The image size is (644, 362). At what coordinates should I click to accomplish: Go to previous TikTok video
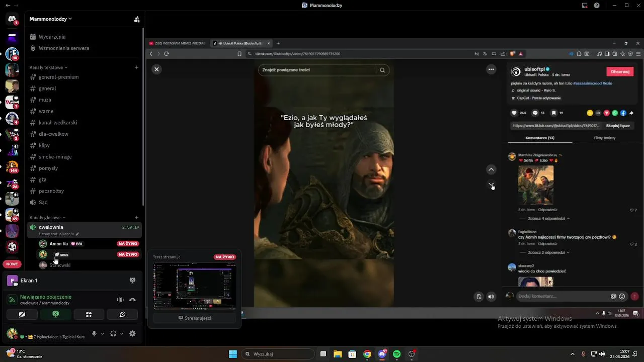point(491,169)
